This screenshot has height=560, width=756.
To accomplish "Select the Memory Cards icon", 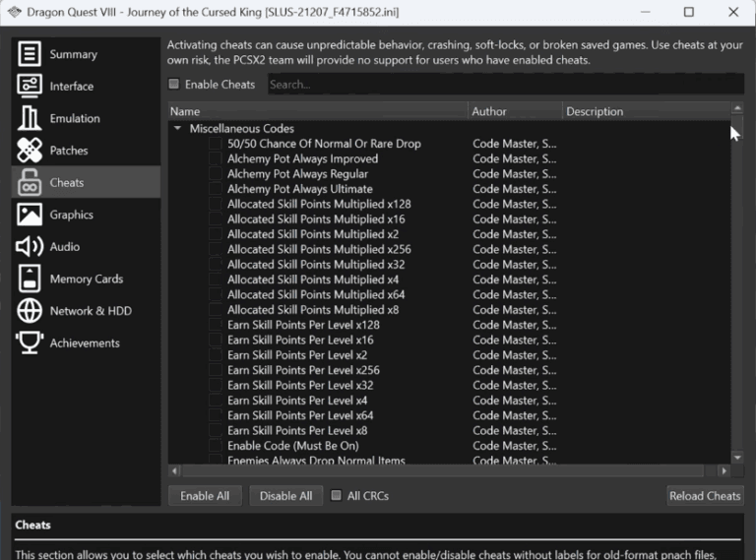I will click(30, 279).
